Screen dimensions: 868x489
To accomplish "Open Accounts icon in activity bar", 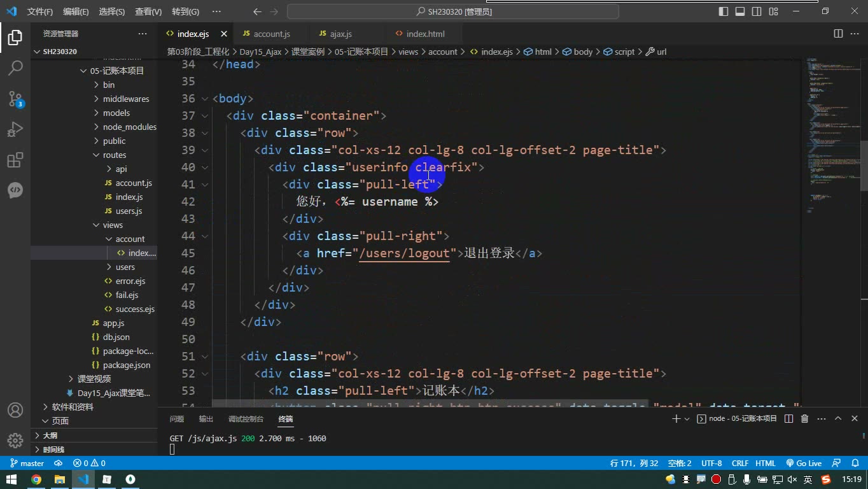I will coord(15,410).
